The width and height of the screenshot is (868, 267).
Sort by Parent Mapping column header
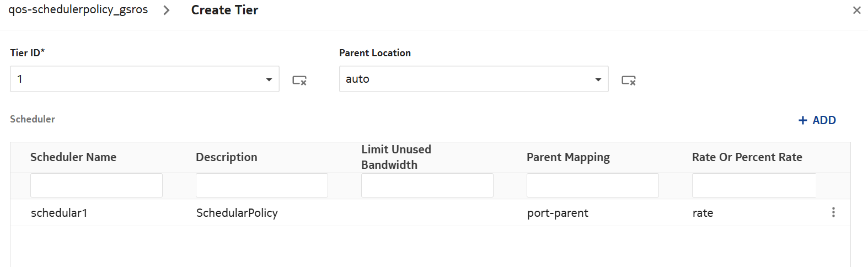point(568,157)
